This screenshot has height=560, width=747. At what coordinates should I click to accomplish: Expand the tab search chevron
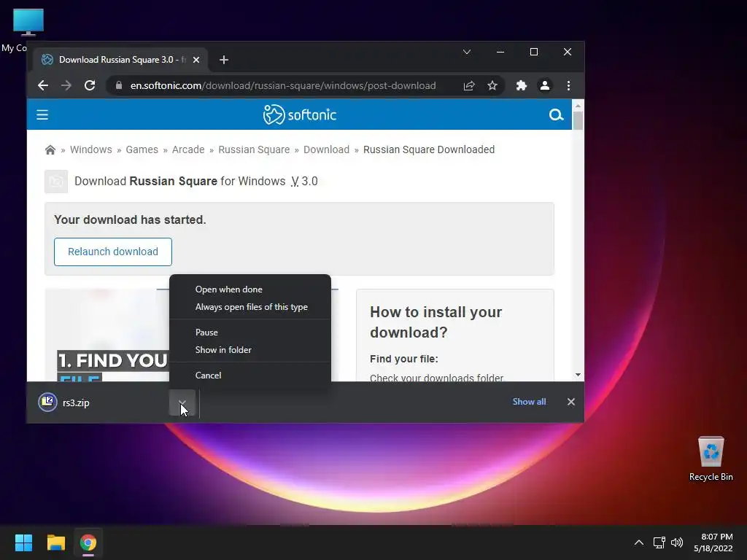(x=467, y=52)
